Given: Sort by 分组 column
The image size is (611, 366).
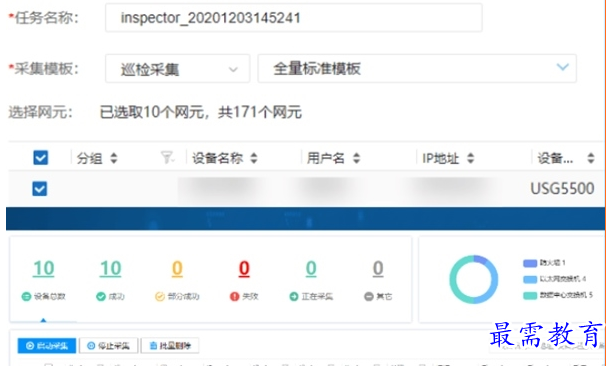Looking at the screenshot, I should pos(114,158).
